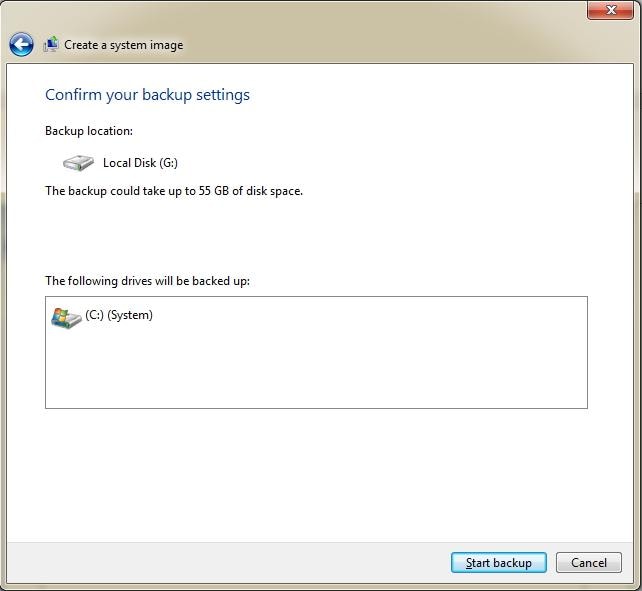Cancel the system image wizard
The height and width of the screenshot is (591, 642).
click(x=589, y=563)
